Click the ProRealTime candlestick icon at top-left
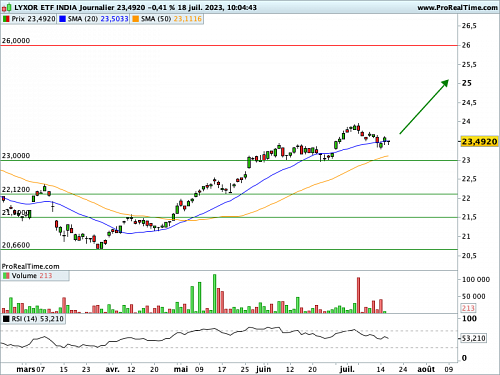This screenshot has width=500, height=375. tap(8, 7)
